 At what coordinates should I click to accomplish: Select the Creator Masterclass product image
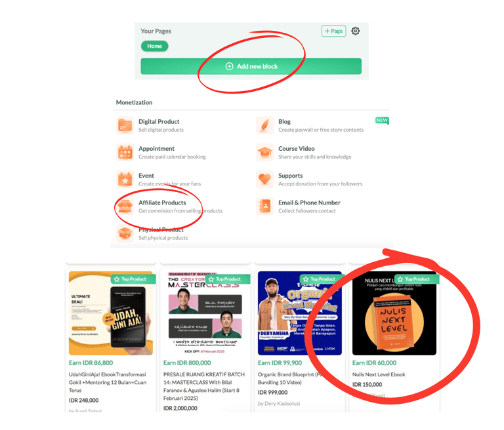coord(205,313)
